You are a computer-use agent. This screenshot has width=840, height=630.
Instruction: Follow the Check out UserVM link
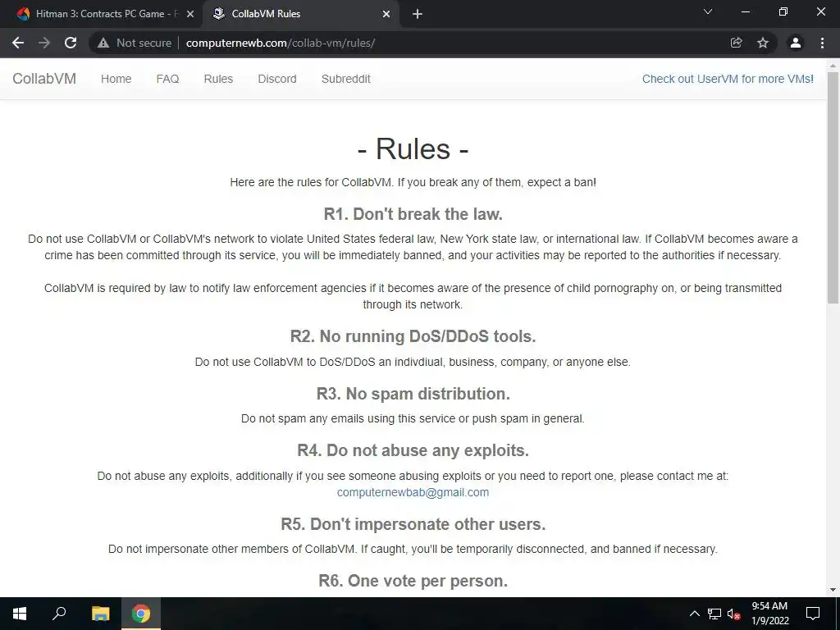point(728,79)
